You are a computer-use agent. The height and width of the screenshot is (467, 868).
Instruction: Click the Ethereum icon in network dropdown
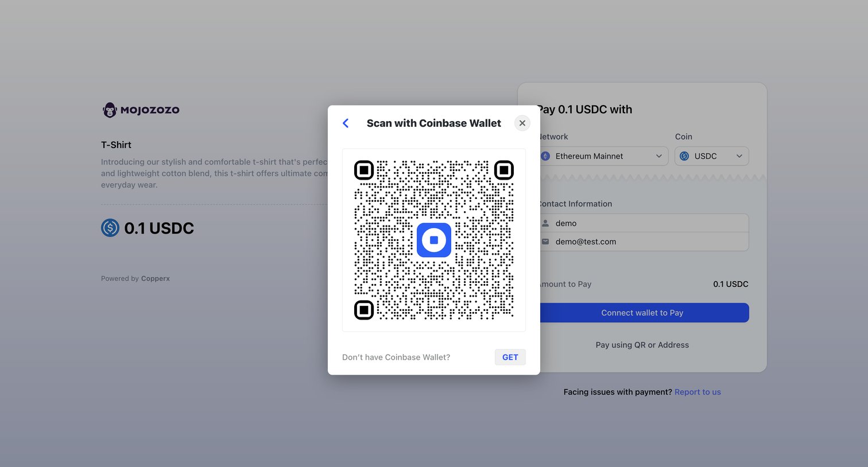(545, 156)
